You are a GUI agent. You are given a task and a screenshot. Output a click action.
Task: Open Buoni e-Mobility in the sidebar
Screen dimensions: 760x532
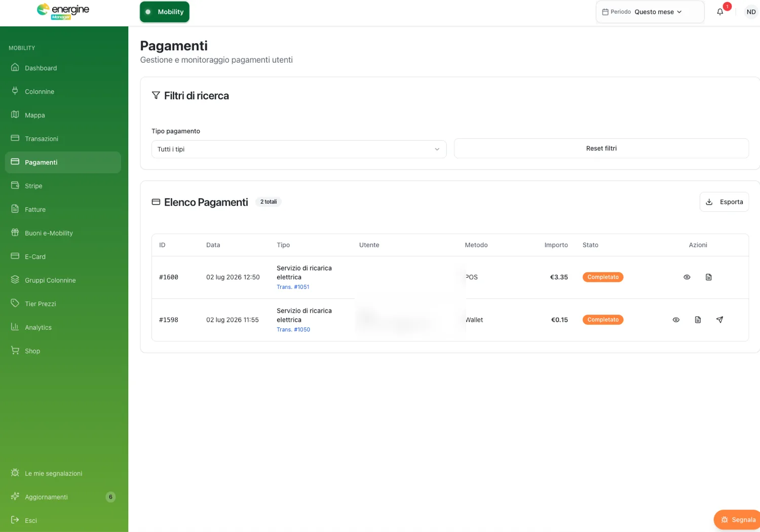[x=63, y=233]
